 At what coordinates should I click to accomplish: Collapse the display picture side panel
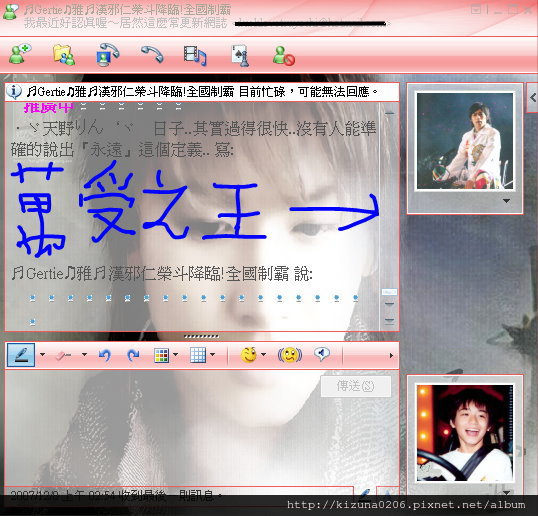coord(533,97)
